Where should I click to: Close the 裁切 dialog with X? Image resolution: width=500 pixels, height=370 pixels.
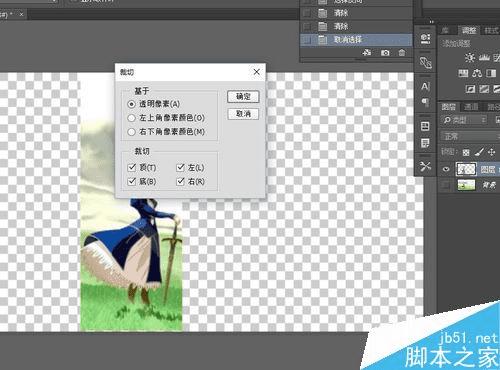(256, 72)
